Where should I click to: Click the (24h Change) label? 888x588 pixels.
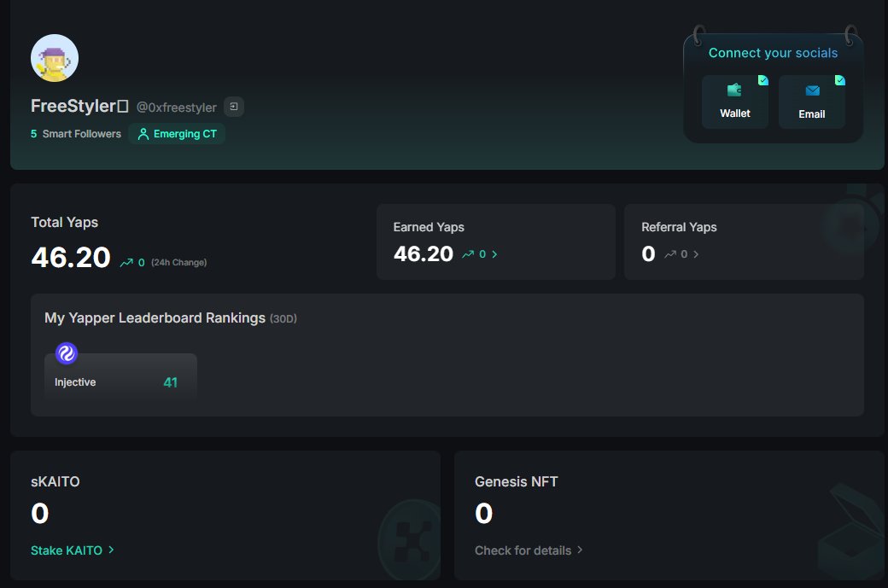pos(179,263)
